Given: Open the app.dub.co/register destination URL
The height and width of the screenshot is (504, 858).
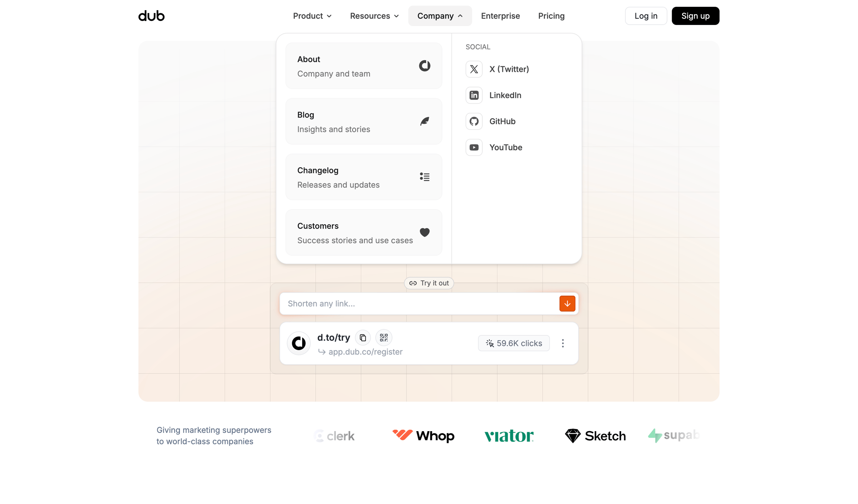Looking at the screenshot, I should (365, 352).
